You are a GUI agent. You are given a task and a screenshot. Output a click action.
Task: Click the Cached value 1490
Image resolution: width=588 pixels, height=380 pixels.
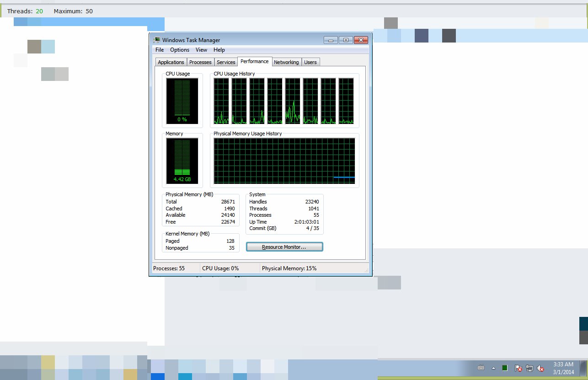[x=229, y=209]
